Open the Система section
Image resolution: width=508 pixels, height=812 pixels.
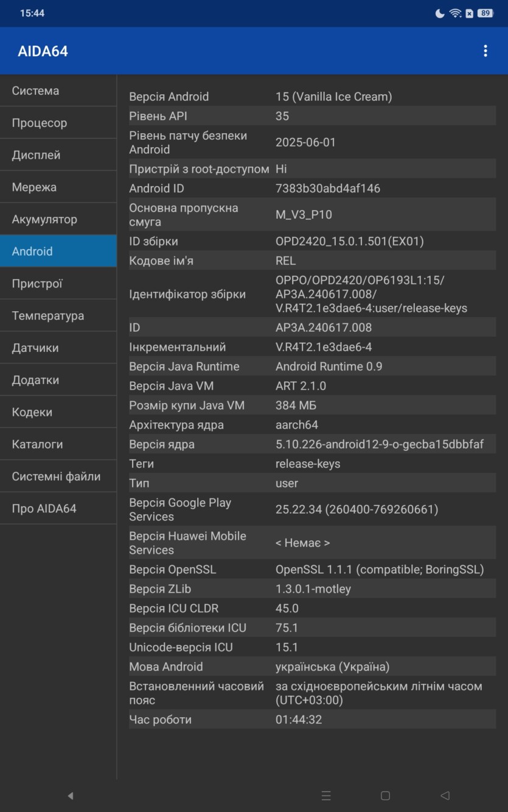pyautogui.click(x=58, y=91)
